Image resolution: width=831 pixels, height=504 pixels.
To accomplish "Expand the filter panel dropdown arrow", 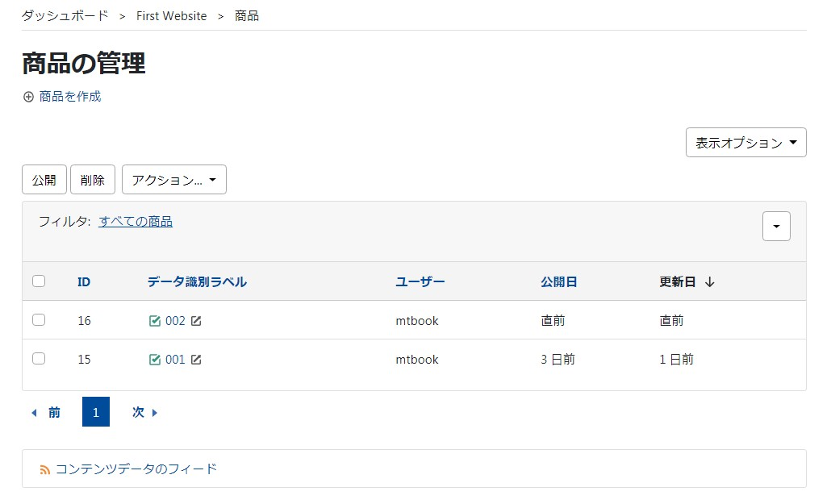I will 776,227.
